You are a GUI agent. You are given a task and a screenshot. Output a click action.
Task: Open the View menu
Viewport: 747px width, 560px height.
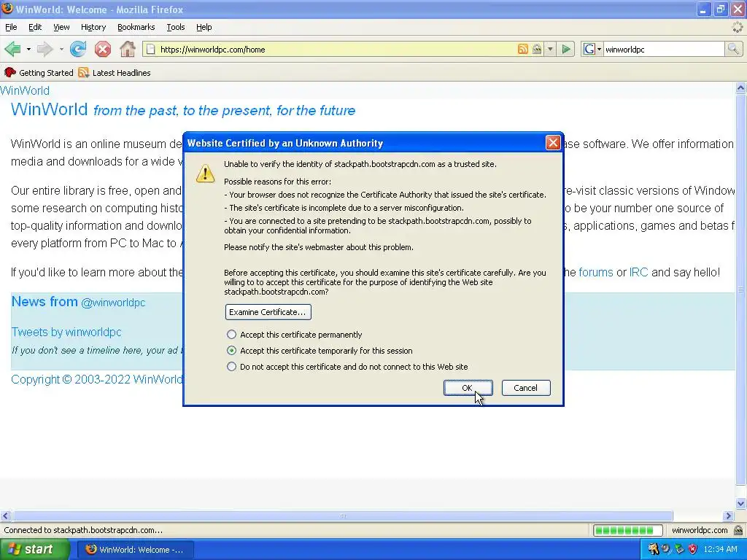pos(61,27)
